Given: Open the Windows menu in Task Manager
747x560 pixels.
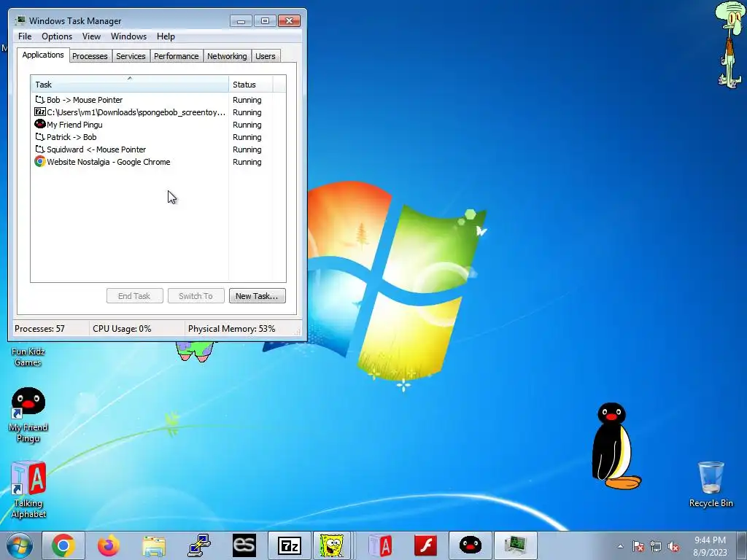Looking at the screenshot, I should (128, 36).
